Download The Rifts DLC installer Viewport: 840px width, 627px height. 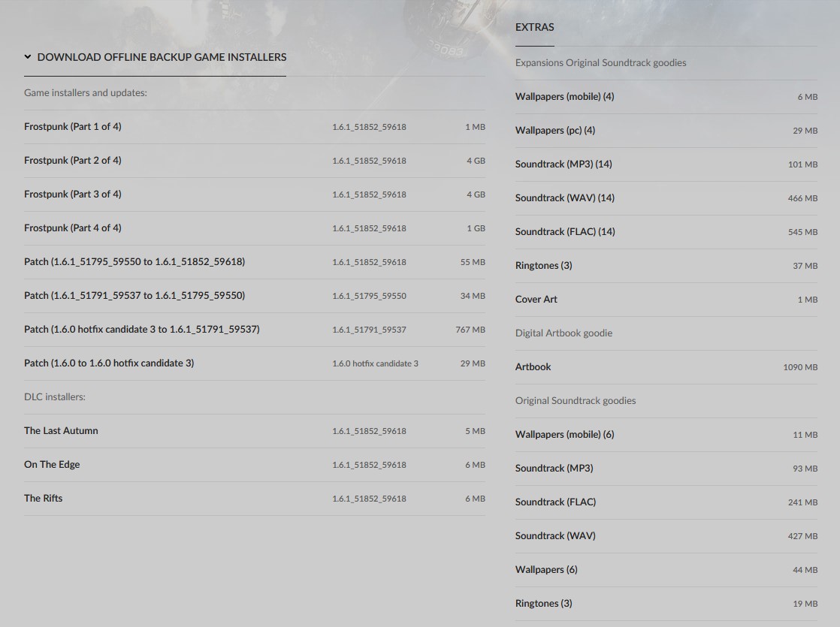click(255, 499)
